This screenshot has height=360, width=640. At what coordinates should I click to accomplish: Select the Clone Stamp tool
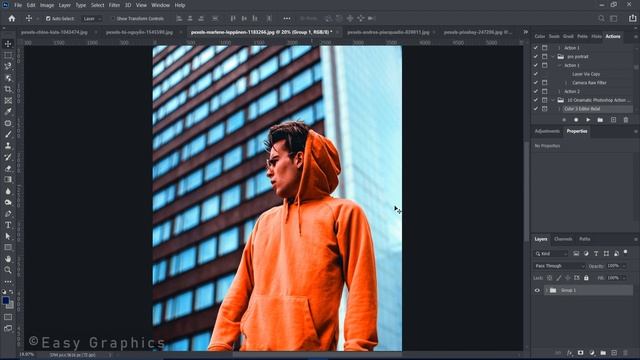tap(8, 146)
